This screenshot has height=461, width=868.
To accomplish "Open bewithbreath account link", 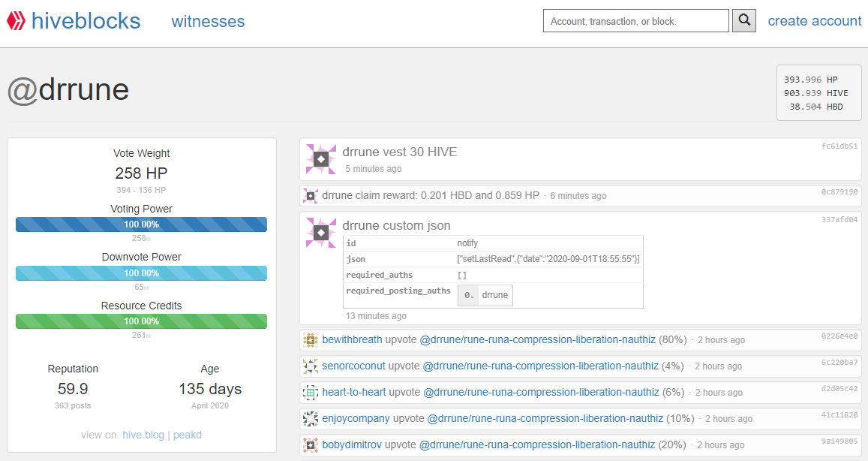I will [x=352, y=339].
